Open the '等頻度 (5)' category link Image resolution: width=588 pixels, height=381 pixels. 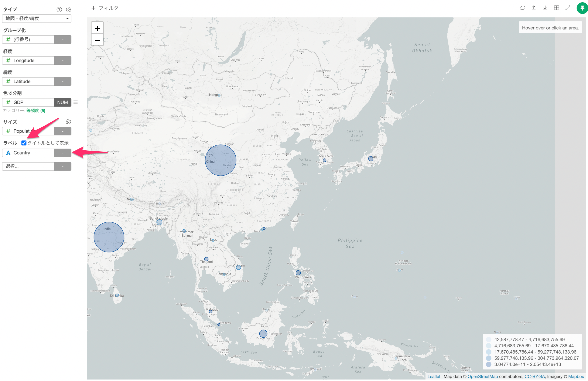[36, 111]
